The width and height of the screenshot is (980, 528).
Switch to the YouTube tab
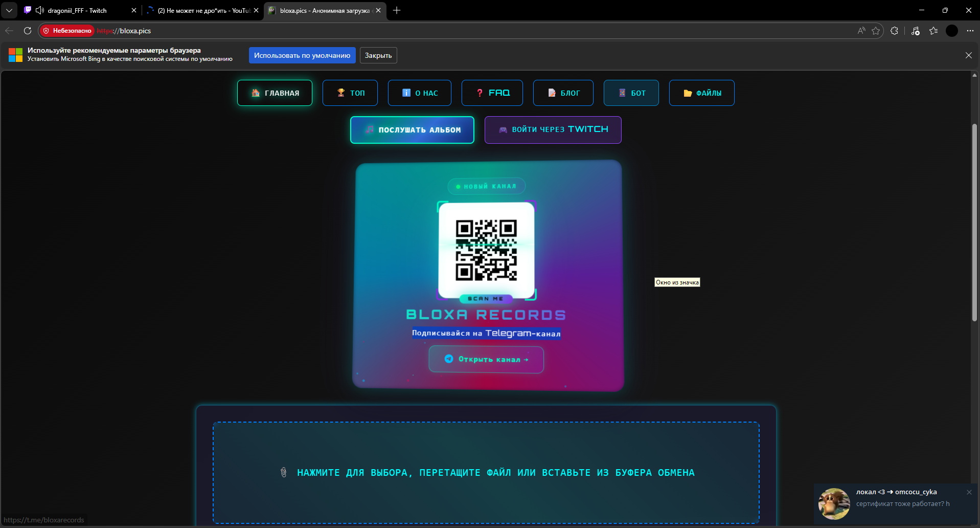point(199,10)
